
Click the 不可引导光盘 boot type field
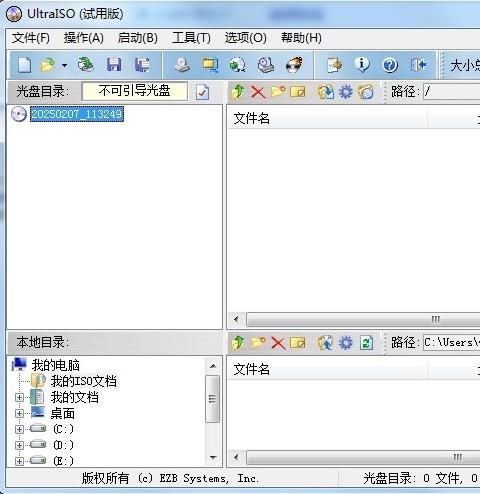point(135,91)
